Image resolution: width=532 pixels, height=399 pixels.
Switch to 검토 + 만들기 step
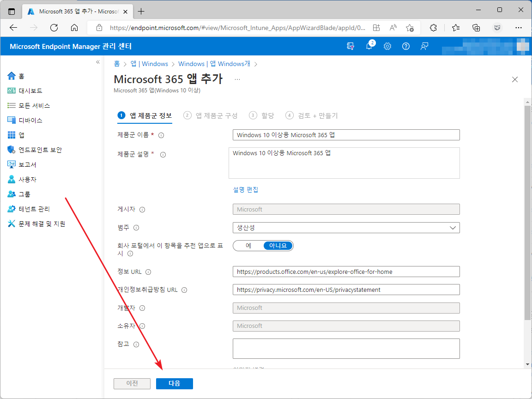(x=311, y=116)
